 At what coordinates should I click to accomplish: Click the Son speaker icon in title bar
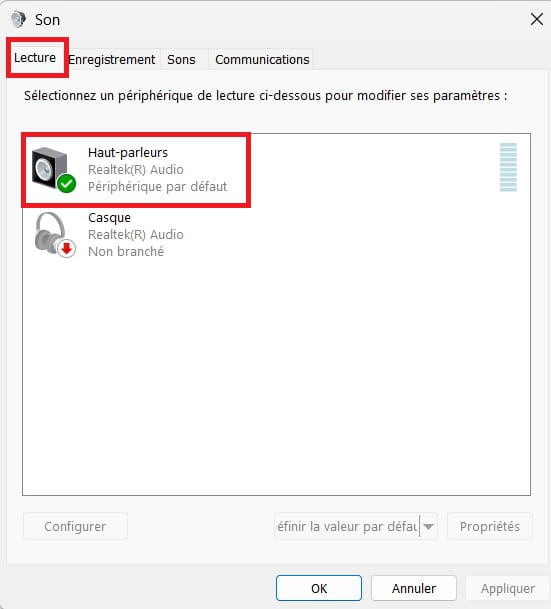click(18, 19)
